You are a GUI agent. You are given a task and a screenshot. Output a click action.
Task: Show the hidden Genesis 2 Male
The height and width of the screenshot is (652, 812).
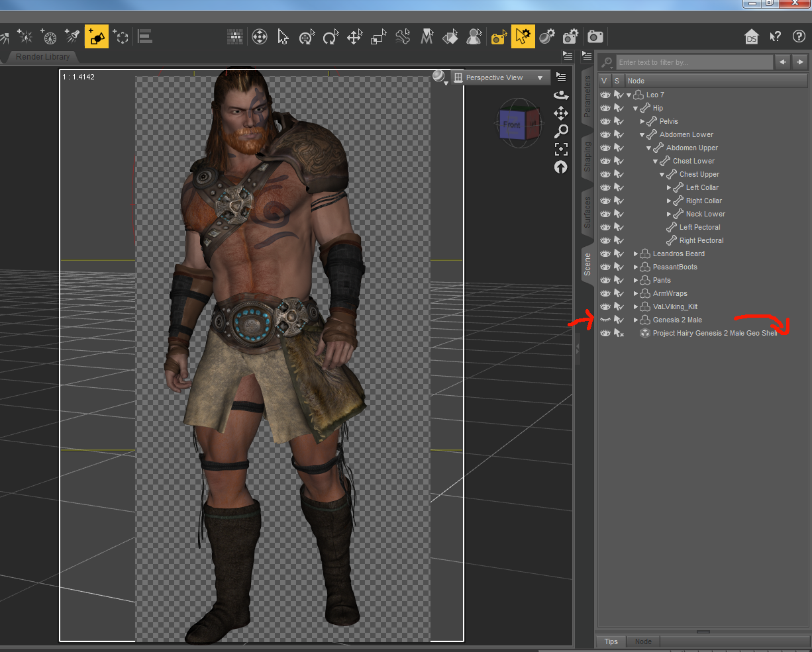click(605, 320)
